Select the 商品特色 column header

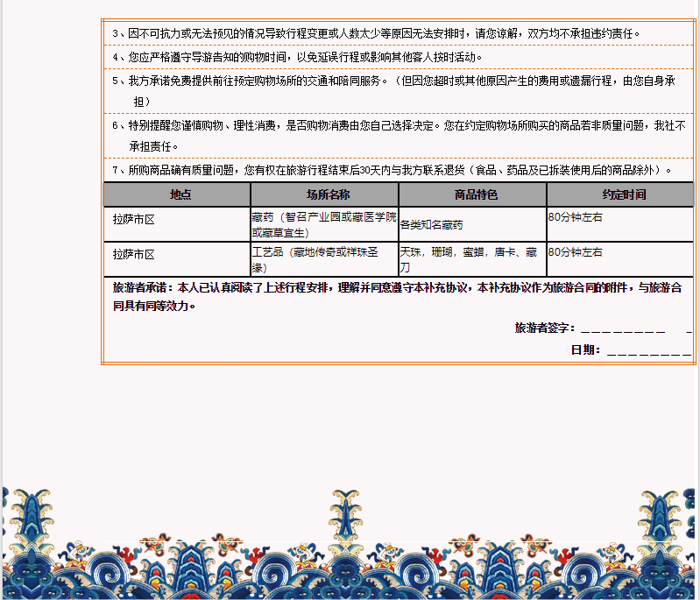(x=475, y=194)
